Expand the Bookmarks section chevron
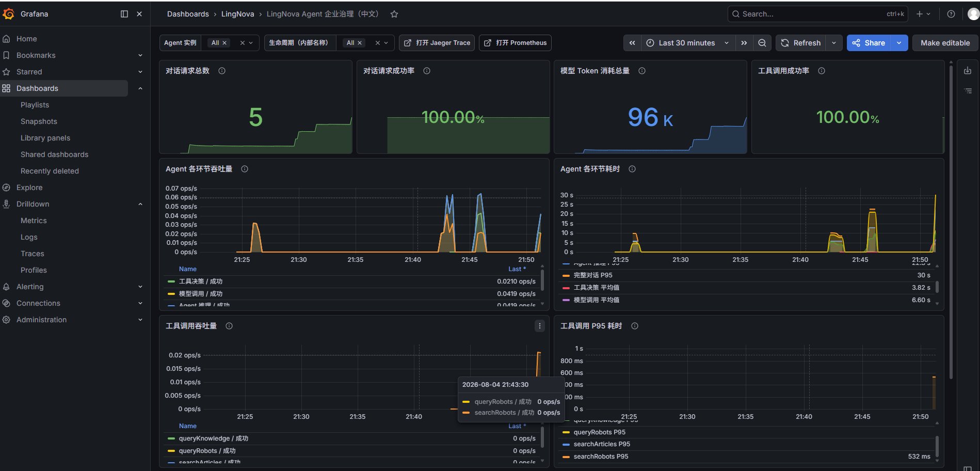This screenshot has height=471, width=980. click(140, 55)
